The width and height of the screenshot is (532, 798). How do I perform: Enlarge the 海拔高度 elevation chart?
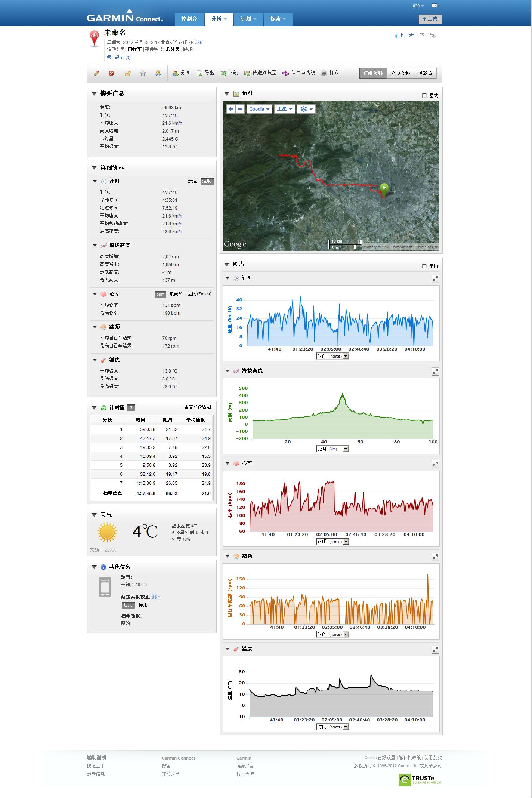click(435, 372)
